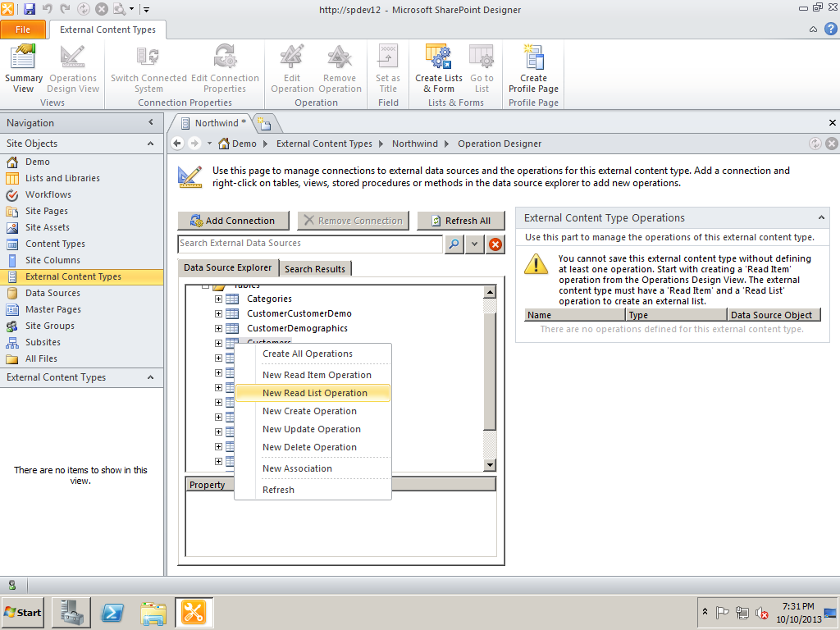The image size is (840, 630).
Task: Click the navigate Back arrow
Action: 177,143
